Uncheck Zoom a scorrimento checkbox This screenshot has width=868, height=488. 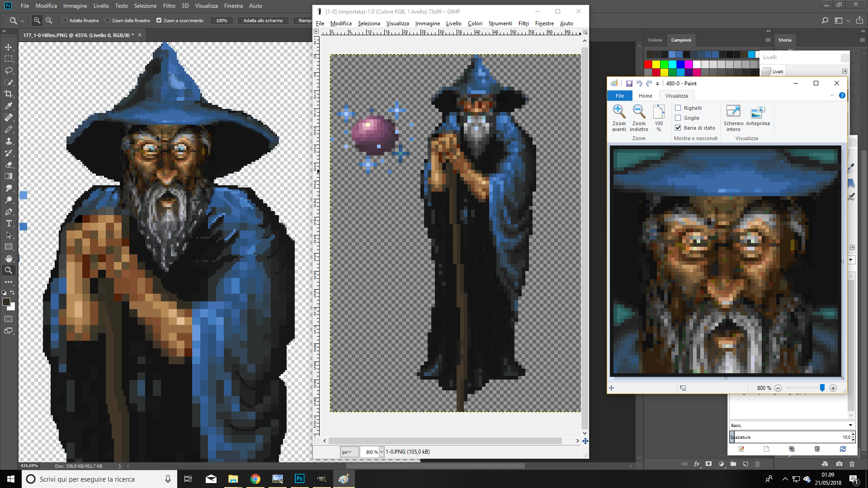pyautogui.click(x=159, y=20)
